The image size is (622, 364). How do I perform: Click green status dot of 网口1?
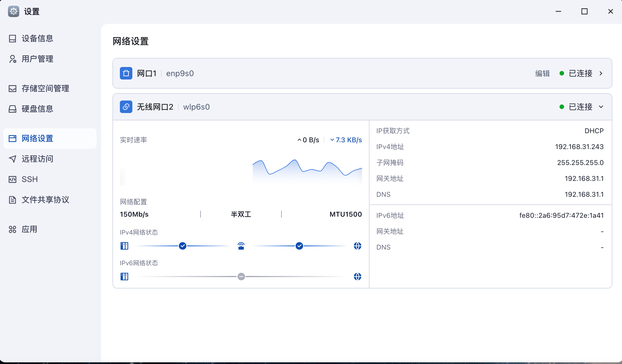pyautogui.click(x=562, y=73)
